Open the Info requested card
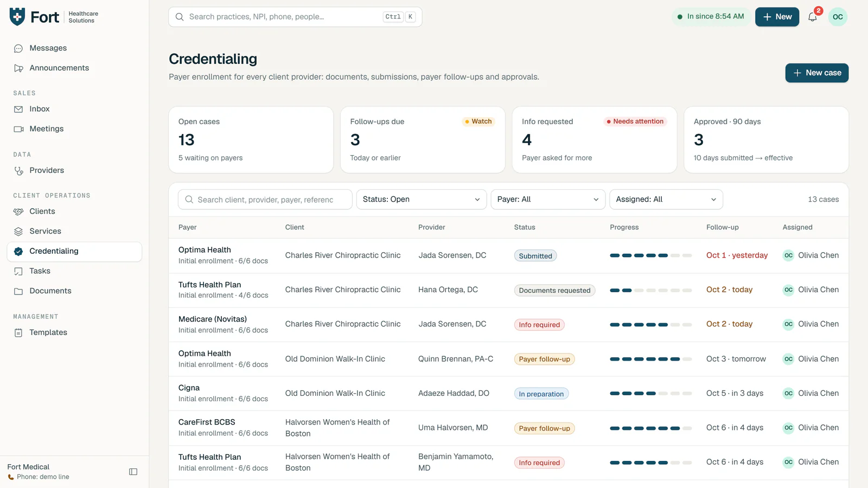Image resolution: width=868 pixels, height=488 pixels. tap(595, 140)
